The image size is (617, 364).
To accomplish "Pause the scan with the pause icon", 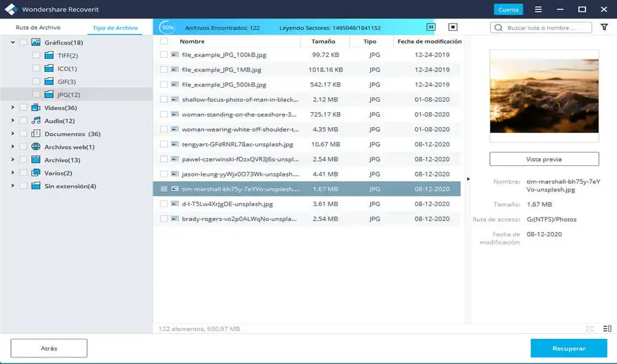I will [x=431, y=27].
